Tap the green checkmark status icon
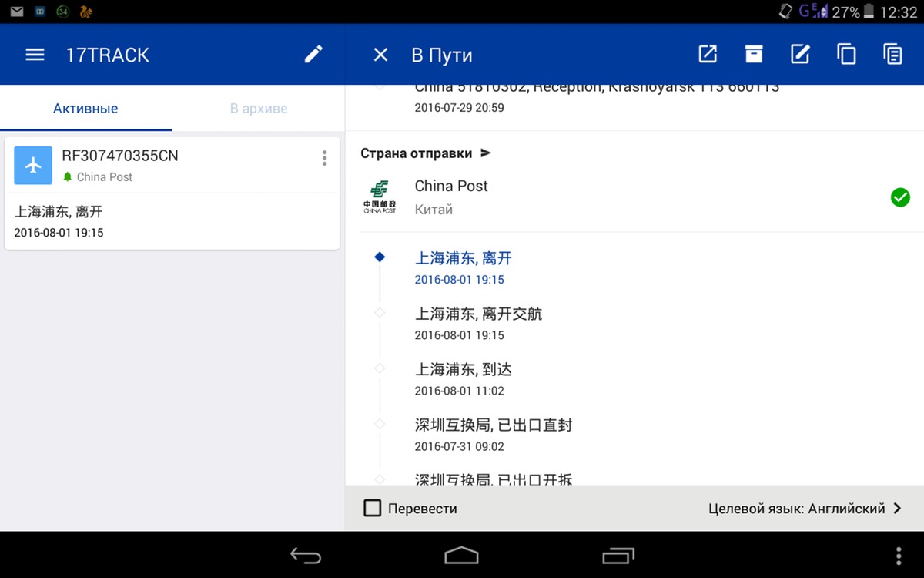Viewport: 924px width, 578px height. pyautogui.click(x=900, y=197)
